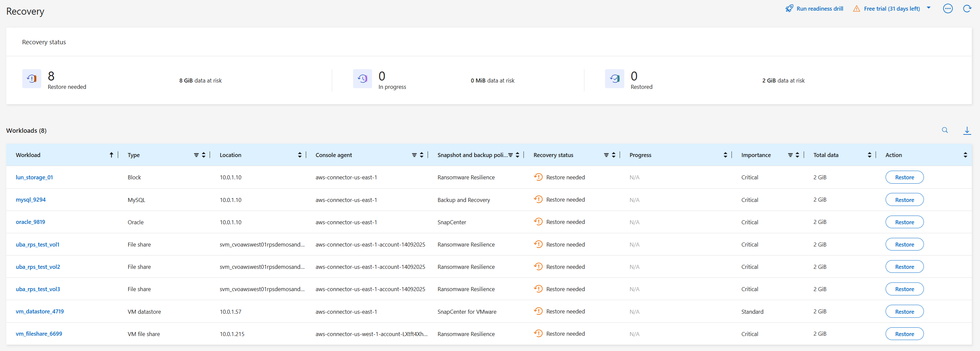Image resolution: width=980 pixels, height=351 pixels.
Task: Sort by the Progress column
Action: pos(725,155)
